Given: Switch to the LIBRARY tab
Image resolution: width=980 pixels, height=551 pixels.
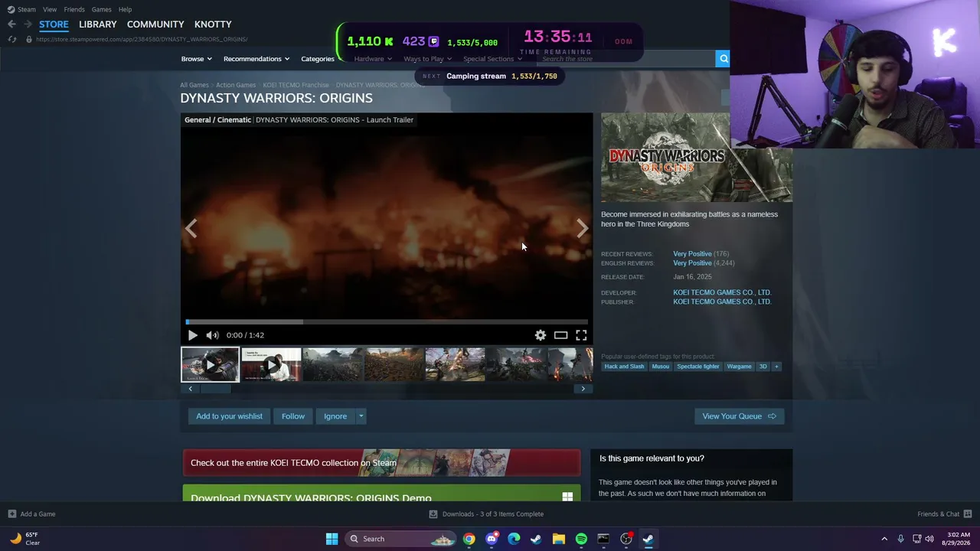Looking at the screenshot, I should pos(98,24).
